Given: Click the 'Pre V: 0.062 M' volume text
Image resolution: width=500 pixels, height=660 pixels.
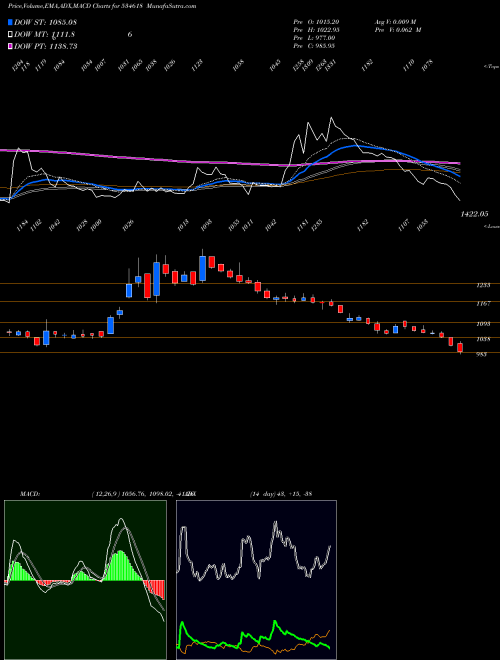Looking at the screenshot, I should click(x=398, y=30).
